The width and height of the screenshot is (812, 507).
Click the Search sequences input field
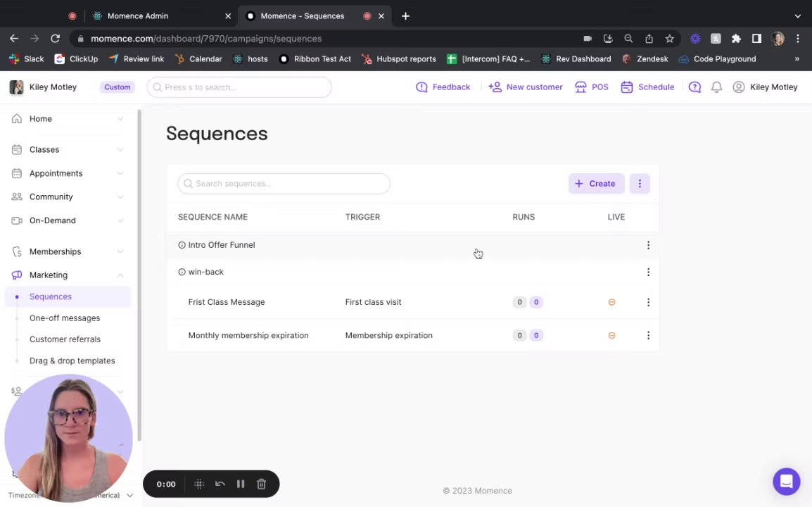pos(284,184)
